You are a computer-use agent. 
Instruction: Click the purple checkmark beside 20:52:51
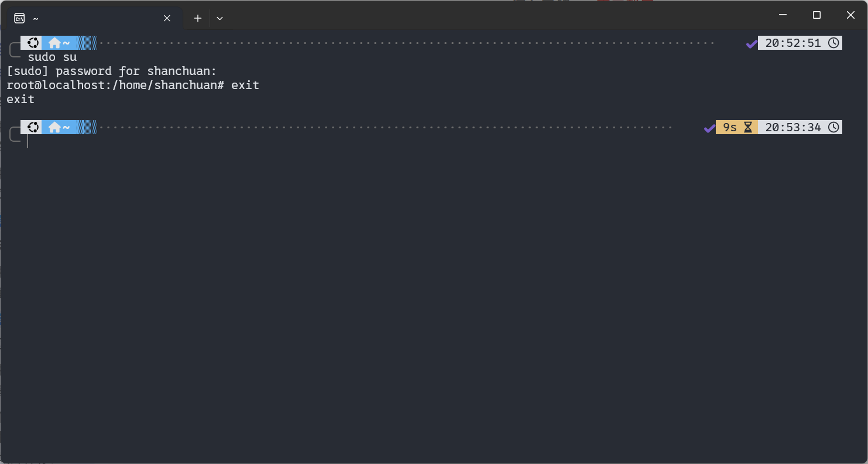pyautogui.click(x=752, y=43)
